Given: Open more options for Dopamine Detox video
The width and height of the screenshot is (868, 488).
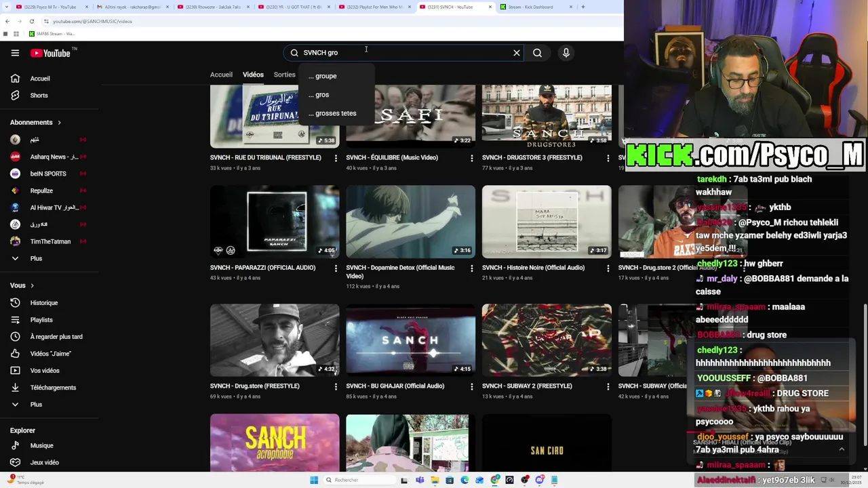Looking at the screenshot, I should click(x=472, y=268).
